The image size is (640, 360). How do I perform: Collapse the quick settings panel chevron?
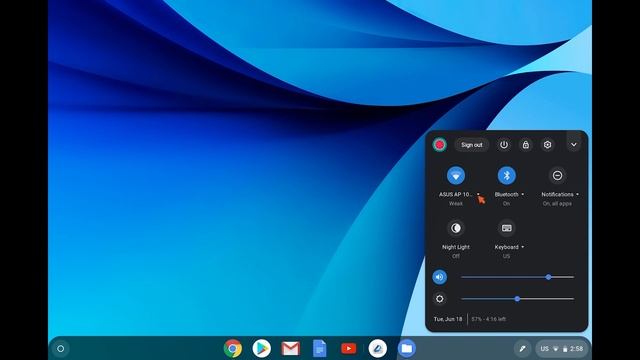573,144
